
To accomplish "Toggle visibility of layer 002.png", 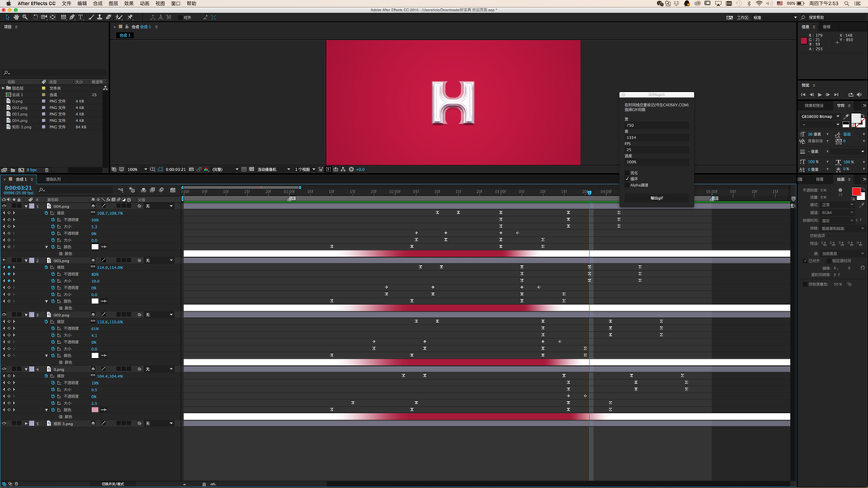I will 4,315.
